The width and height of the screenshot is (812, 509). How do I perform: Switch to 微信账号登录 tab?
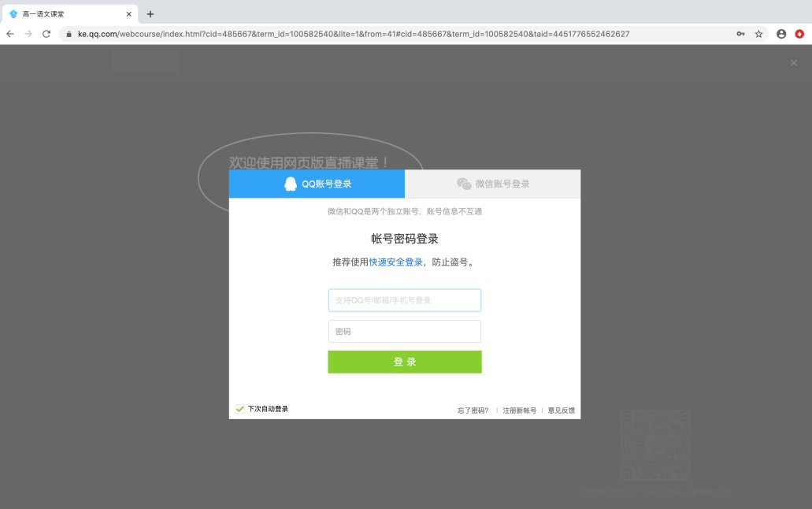pyautogui.click(x=493, y=184)
